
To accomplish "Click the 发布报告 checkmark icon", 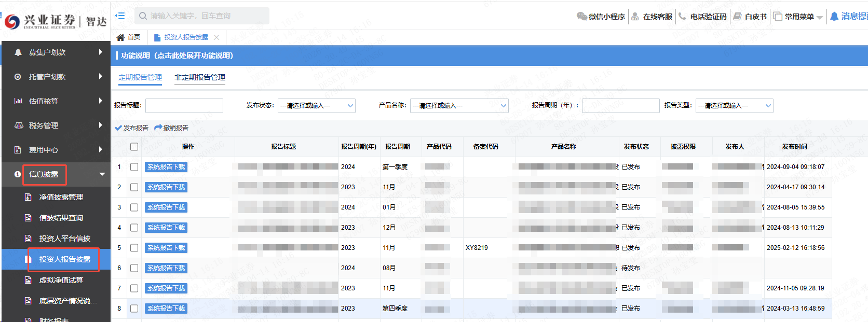I will 118,128.
